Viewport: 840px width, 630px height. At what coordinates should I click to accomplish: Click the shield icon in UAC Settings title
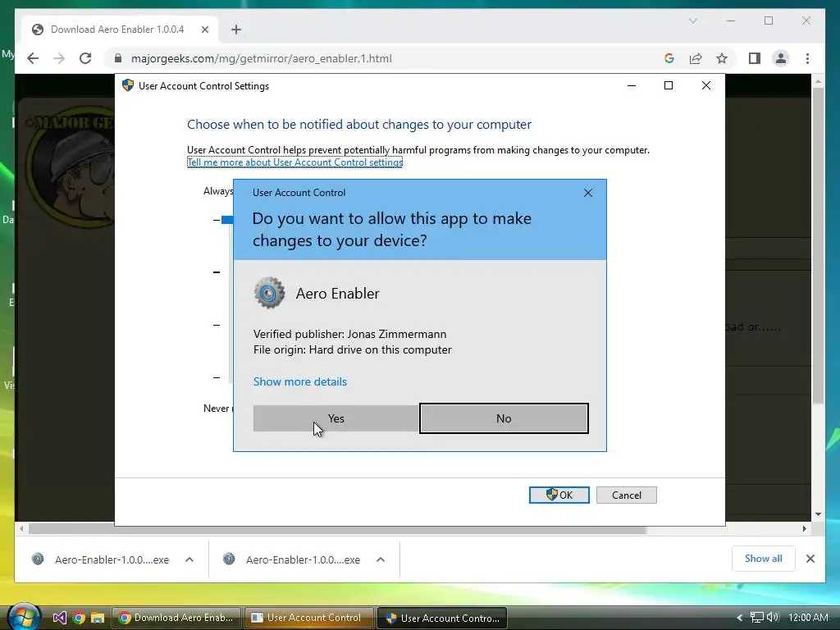pos(127,85)
